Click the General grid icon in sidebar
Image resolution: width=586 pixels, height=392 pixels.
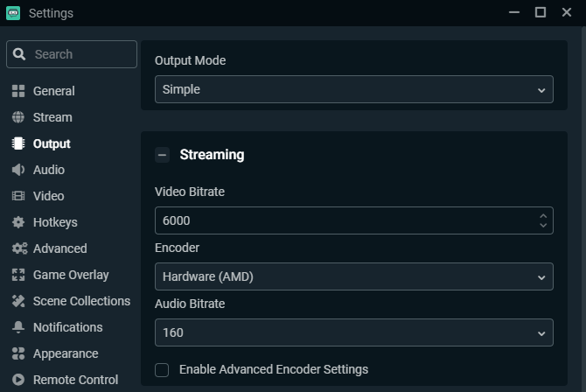(18, 91)
